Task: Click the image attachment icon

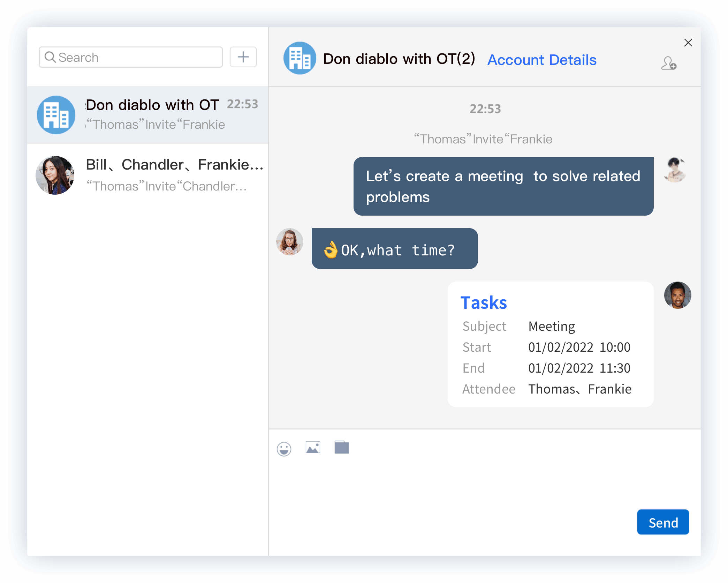Action: [313, 447]
